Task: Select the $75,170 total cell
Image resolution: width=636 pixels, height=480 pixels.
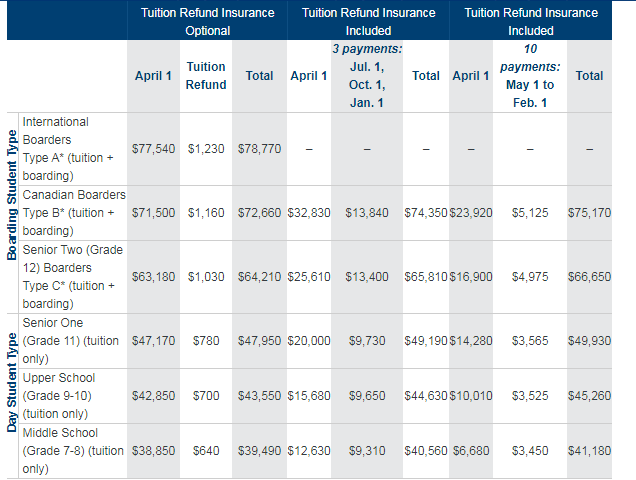Action: point(589,213)
